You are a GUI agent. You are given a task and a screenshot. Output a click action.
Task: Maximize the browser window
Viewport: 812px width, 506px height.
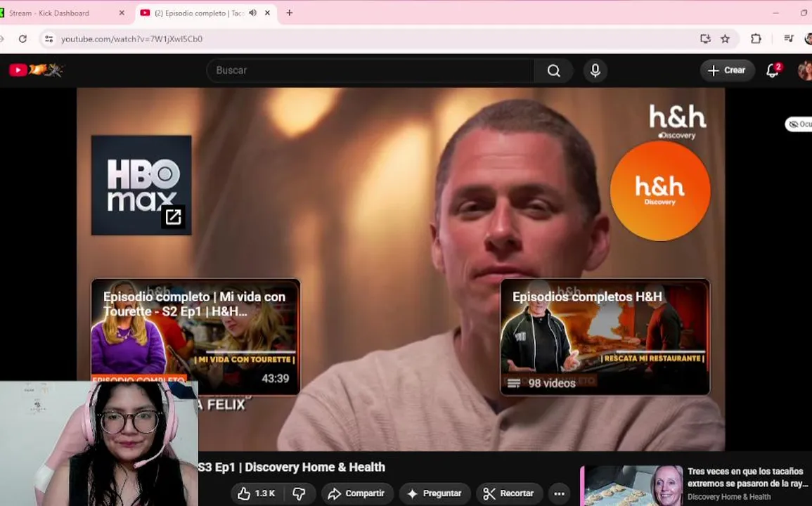[804, 13]
